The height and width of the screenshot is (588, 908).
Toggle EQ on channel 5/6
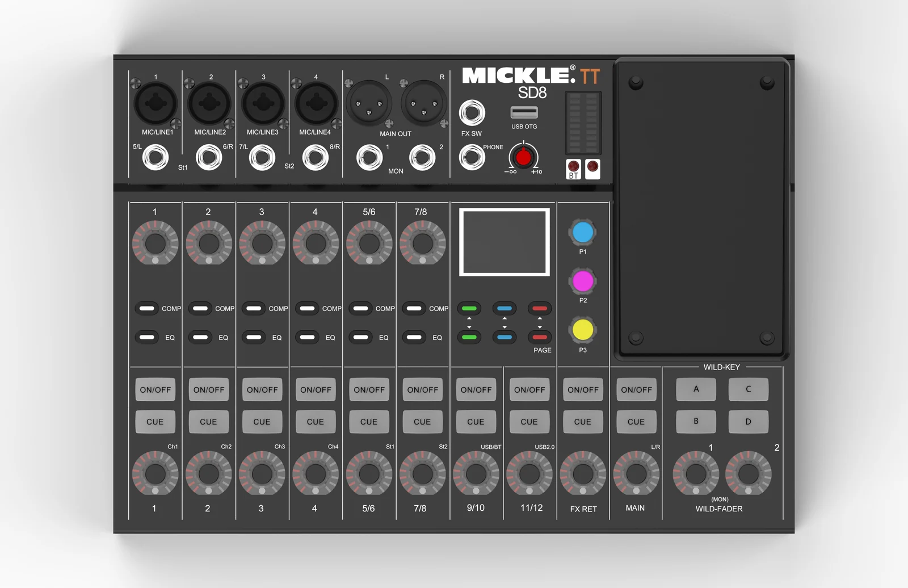pyautogui.click(x=361, y=337)
